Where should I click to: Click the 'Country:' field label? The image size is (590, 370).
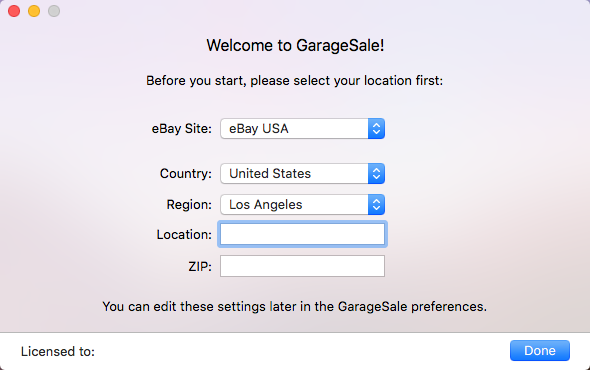click(x=186, y=174)
